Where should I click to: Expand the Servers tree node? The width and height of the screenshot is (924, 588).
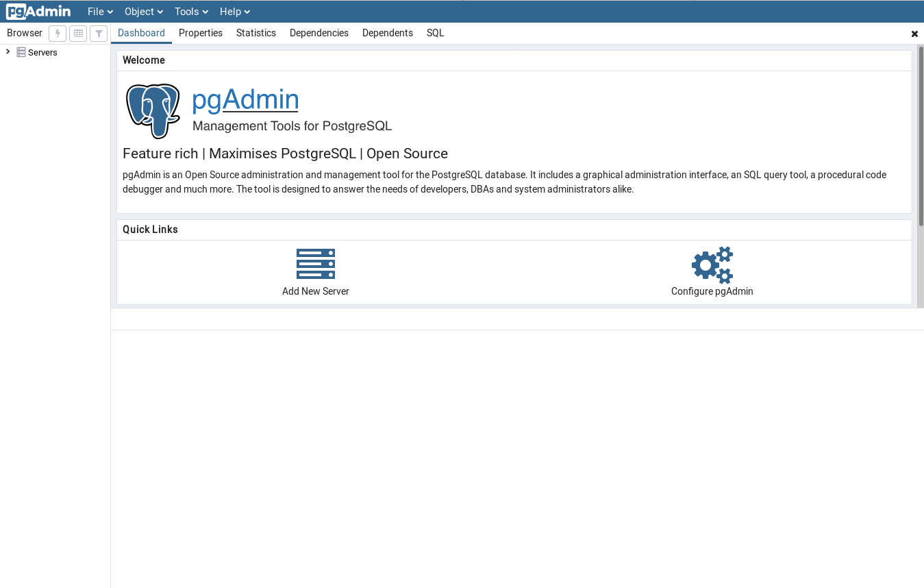pos(7,51)
